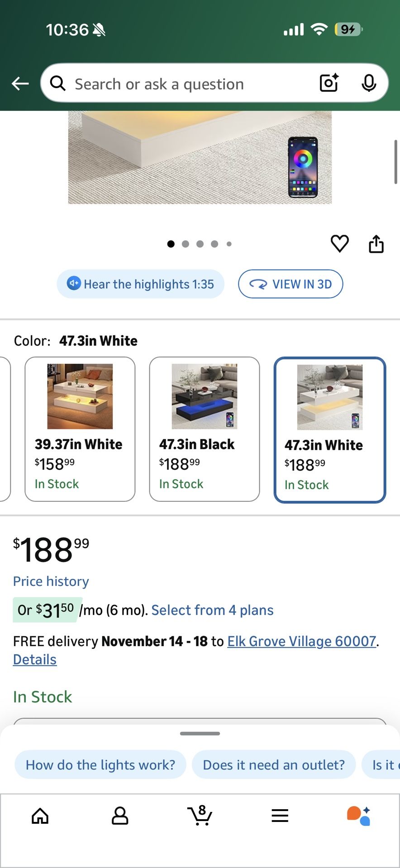Play Hear the highlights audio
The image size is (400, 868).
140,284
